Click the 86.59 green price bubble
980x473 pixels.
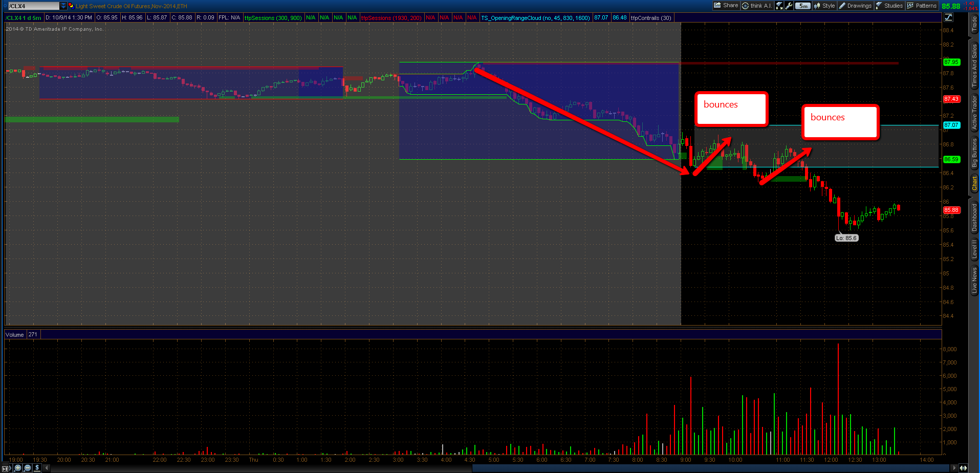(x=951, y=160)
